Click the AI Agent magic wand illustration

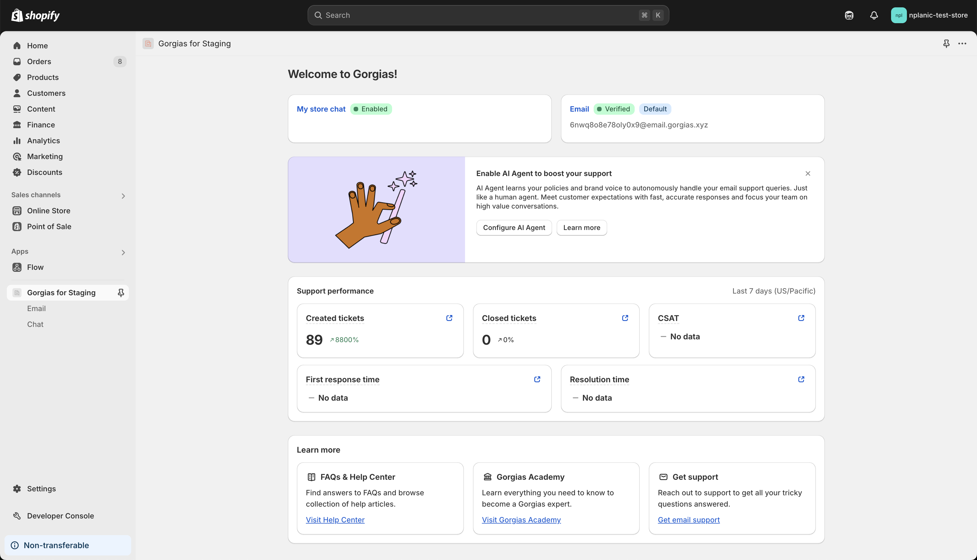(376, 210)
